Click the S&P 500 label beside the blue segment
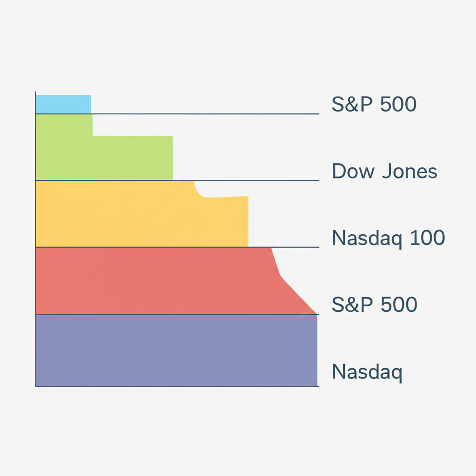Image resolution: width=476 pixels, height=476 pixels. [x=374, y=105]
